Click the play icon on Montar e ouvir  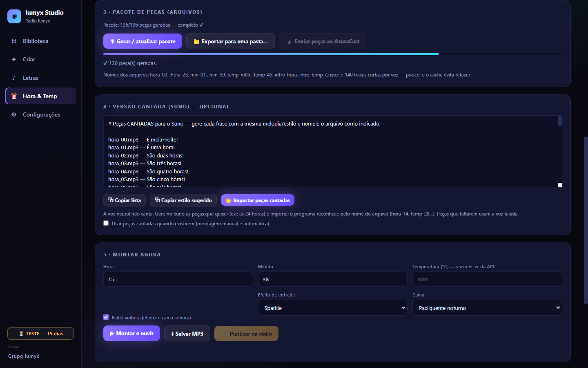coord(112,334)
